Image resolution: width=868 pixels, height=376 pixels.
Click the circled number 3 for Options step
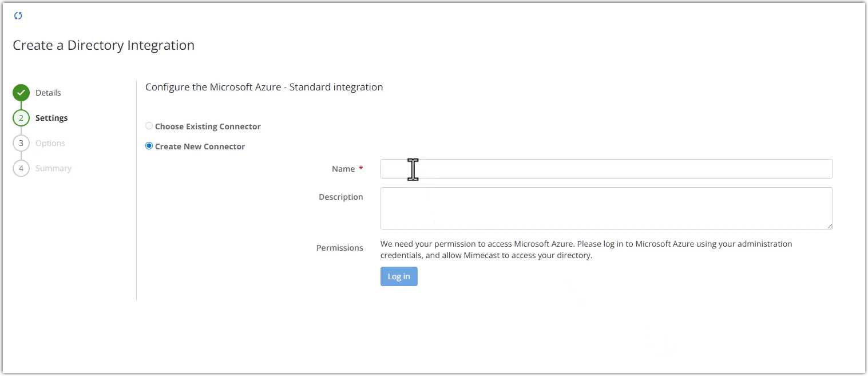pos(21,143)
